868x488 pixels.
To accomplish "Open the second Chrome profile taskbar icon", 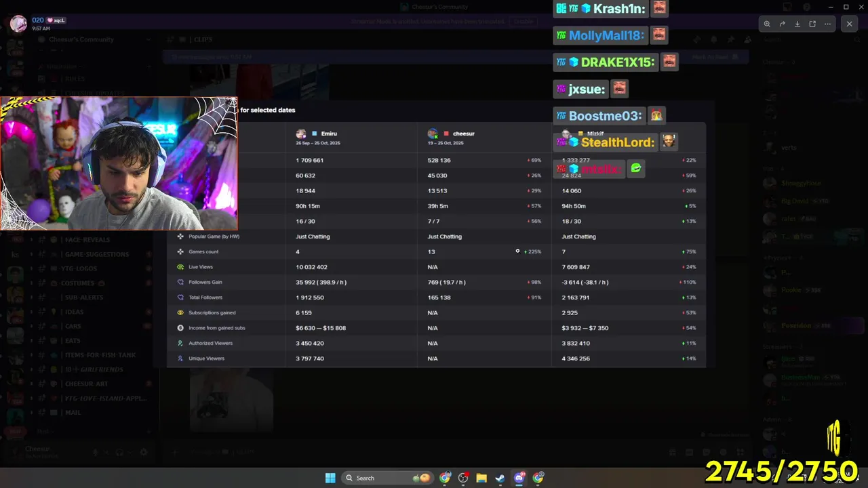I will tap(538, 478).
